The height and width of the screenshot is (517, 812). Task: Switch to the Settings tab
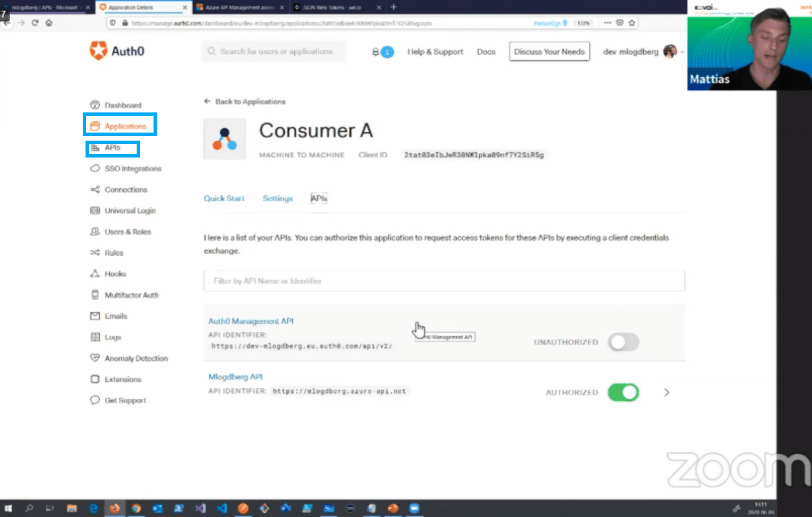click(277, 199)
